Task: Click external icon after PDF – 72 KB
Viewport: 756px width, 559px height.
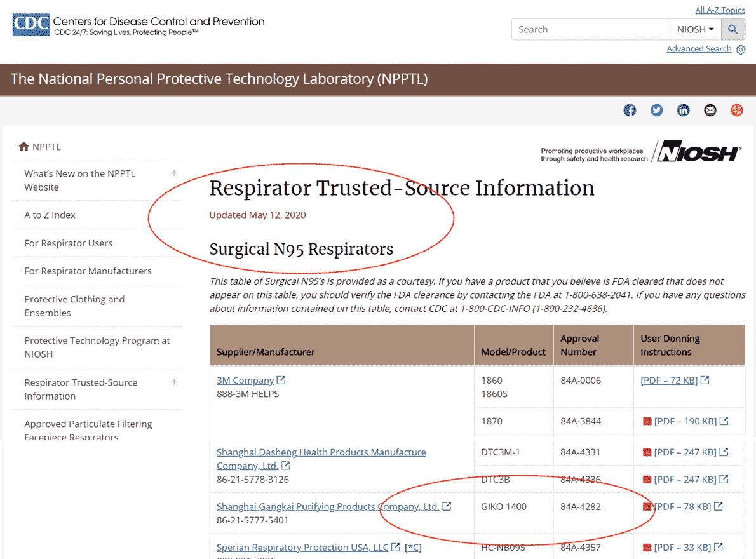Action: [705, 381]
